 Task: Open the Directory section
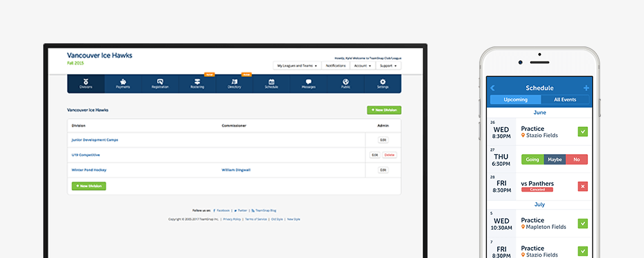(x=234, y=84)
